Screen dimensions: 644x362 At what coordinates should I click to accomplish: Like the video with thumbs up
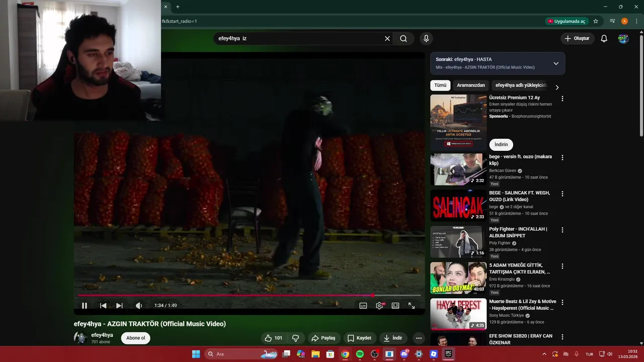(273, 338)
